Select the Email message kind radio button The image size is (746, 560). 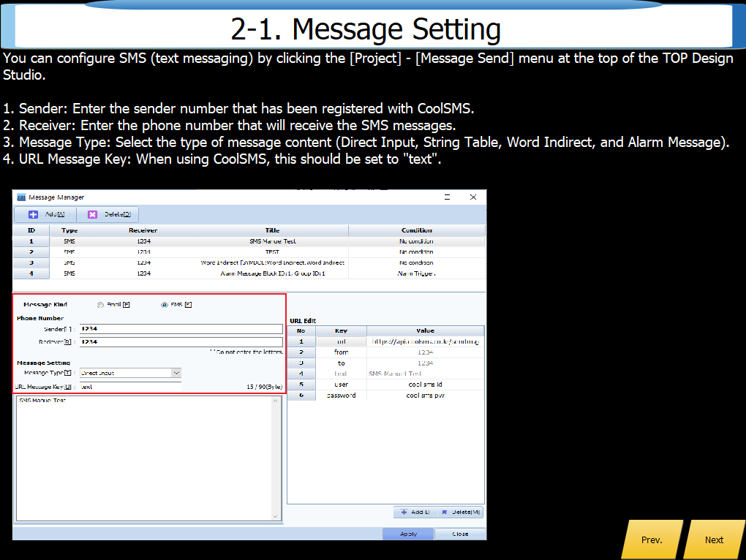(x=100, y=305)
